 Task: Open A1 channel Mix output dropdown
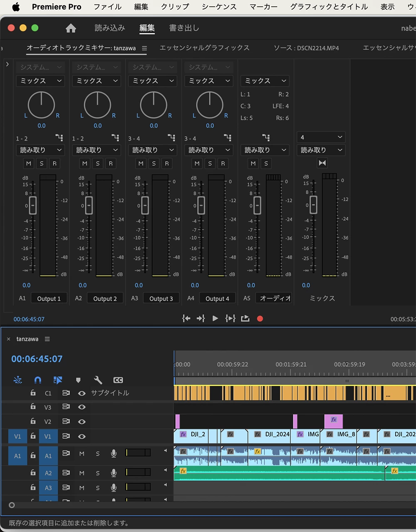click(40, 81)
